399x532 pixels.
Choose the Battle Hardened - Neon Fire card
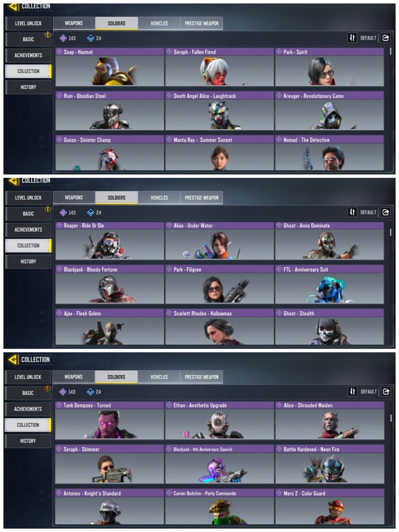point(329,464)
